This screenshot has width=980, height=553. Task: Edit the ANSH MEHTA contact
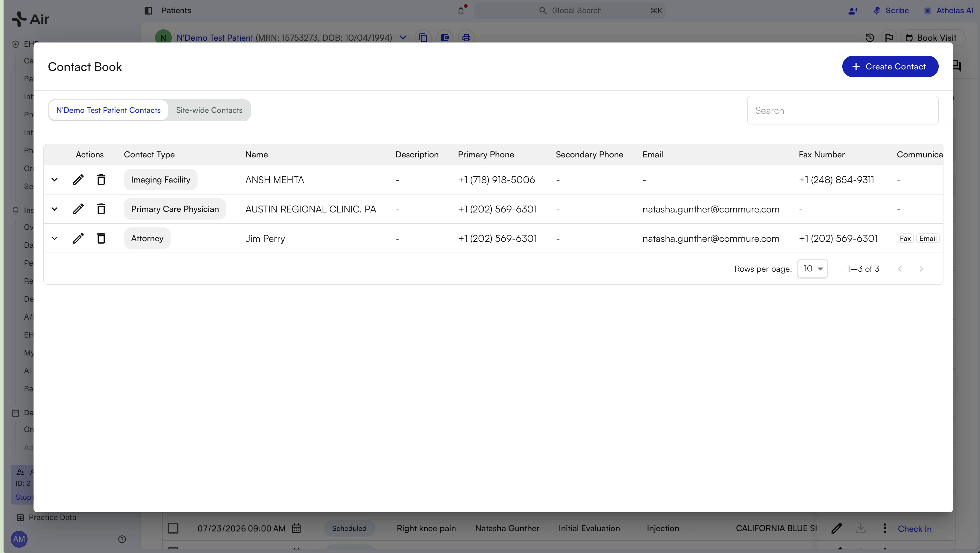click(x=78, y=180)
